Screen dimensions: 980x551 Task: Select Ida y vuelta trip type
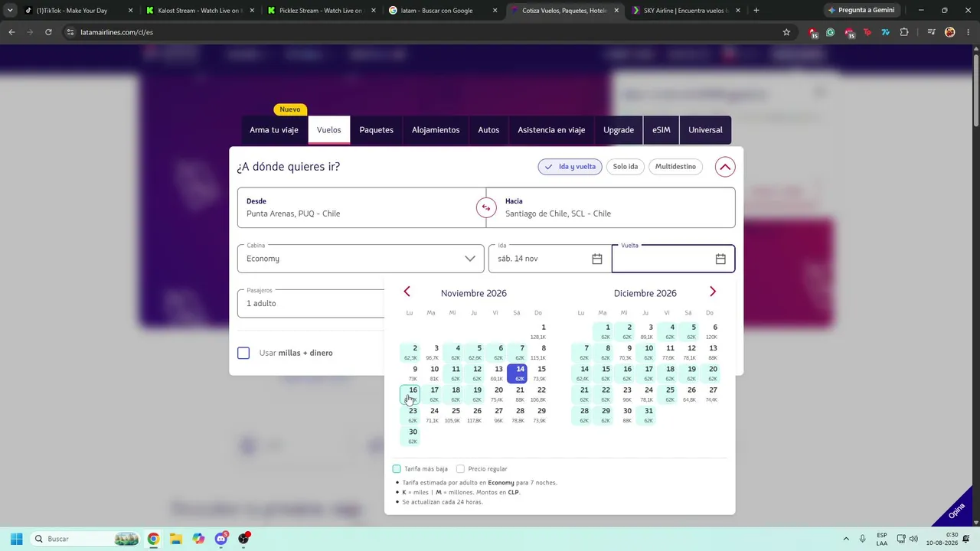pos(570,167)
